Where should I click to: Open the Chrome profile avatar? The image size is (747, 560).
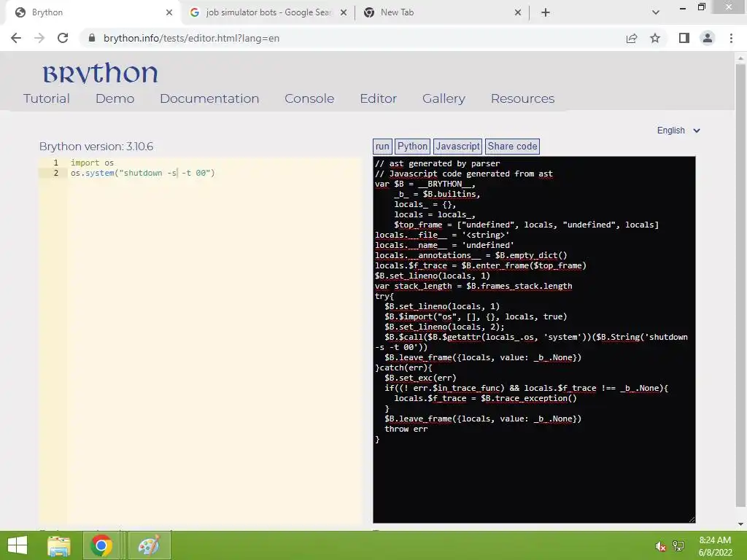(708, 38)
